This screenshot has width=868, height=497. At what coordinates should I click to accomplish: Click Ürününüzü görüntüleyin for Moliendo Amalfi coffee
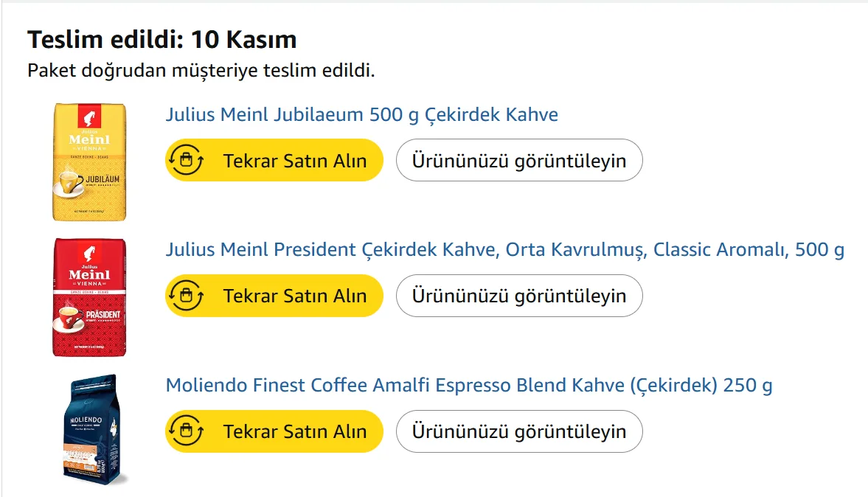519,431
